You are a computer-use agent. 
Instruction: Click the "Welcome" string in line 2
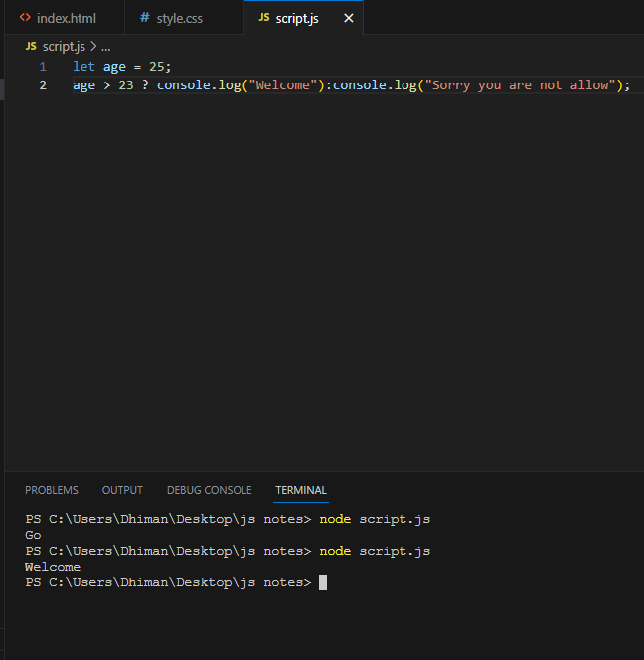(283, 85)
